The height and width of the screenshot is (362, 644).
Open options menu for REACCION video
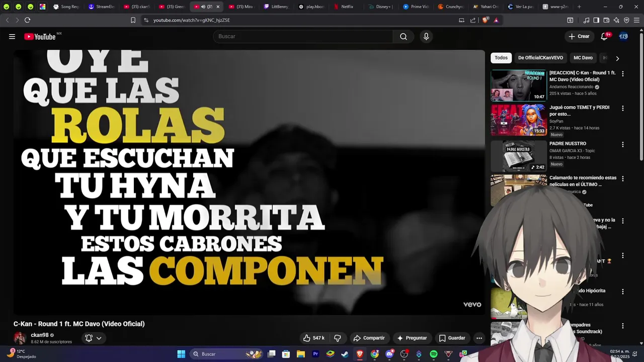click(623, 73)
